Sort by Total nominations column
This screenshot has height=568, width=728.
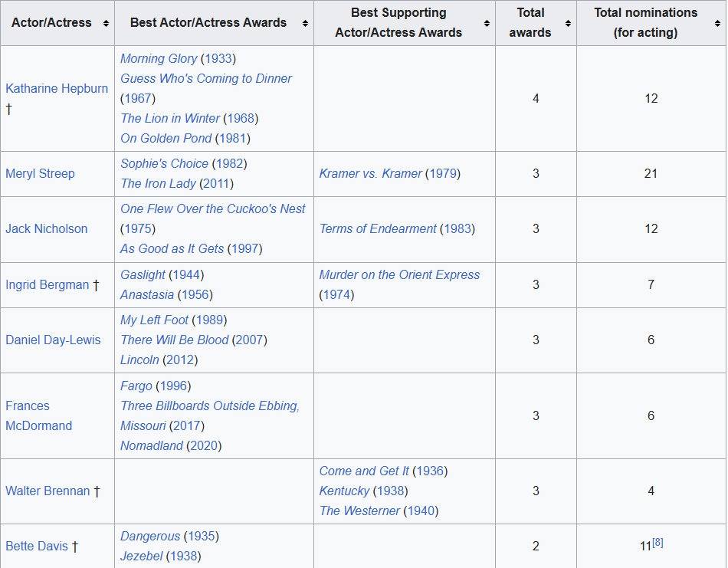tap(717, 23)
